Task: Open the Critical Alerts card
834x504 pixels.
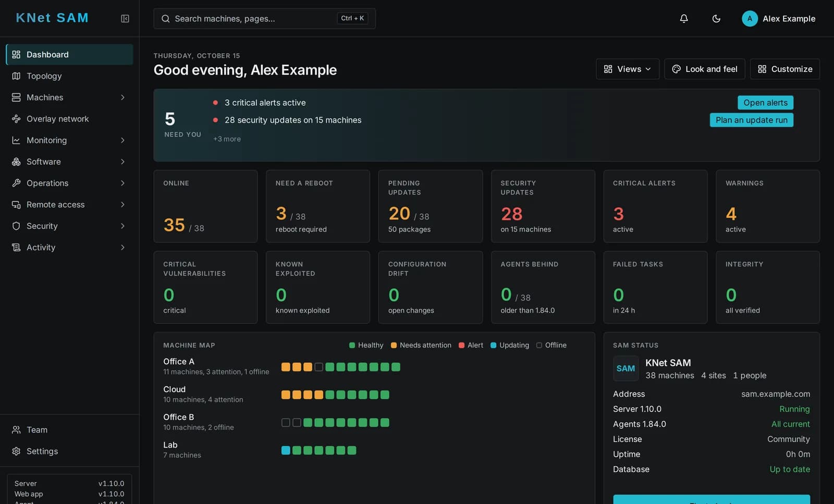Action: 655,206
